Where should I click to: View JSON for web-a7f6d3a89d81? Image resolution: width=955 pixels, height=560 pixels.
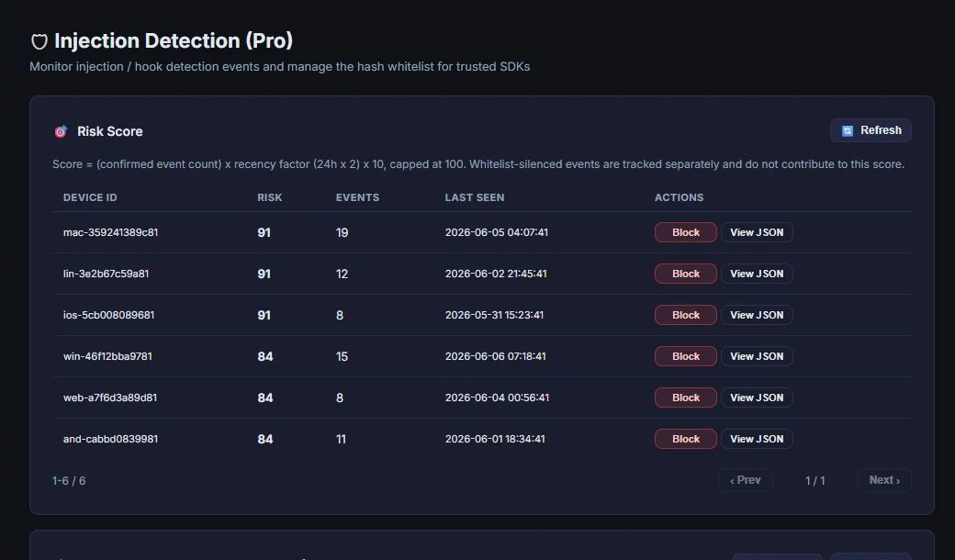pyautogui.click(x=757, y=398)
